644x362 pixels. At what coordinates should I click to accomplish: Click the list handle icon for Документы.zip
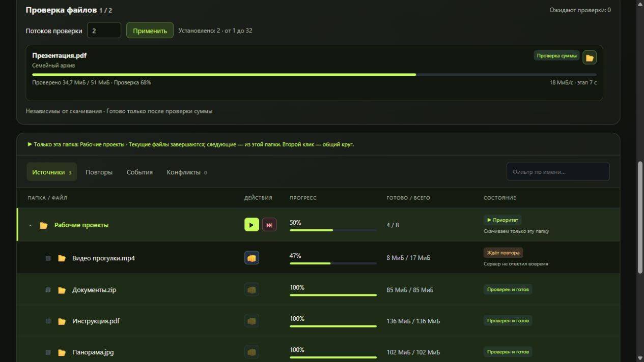coord(48,290)
